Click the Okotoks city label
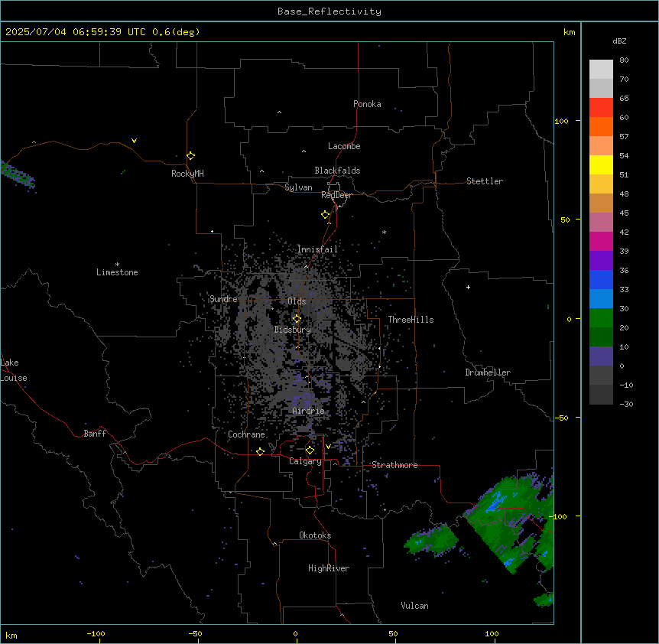Screen dimensions: 659x644 coord(315,535)
